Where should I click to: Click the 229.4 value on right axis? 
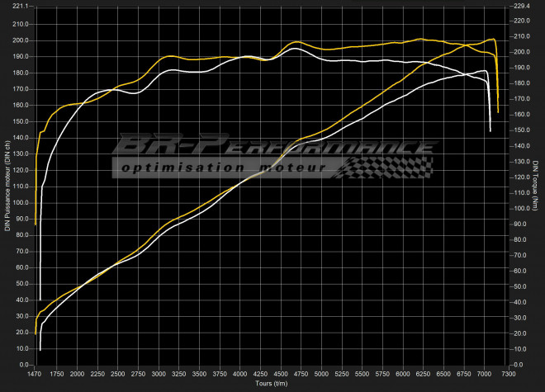tap(526, 5)
